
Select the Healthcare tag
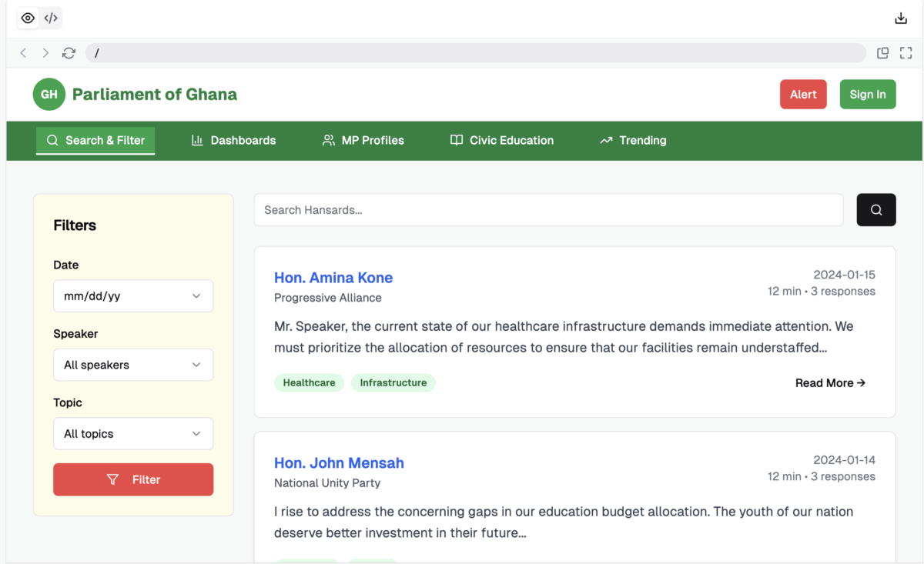coord(309,382)
